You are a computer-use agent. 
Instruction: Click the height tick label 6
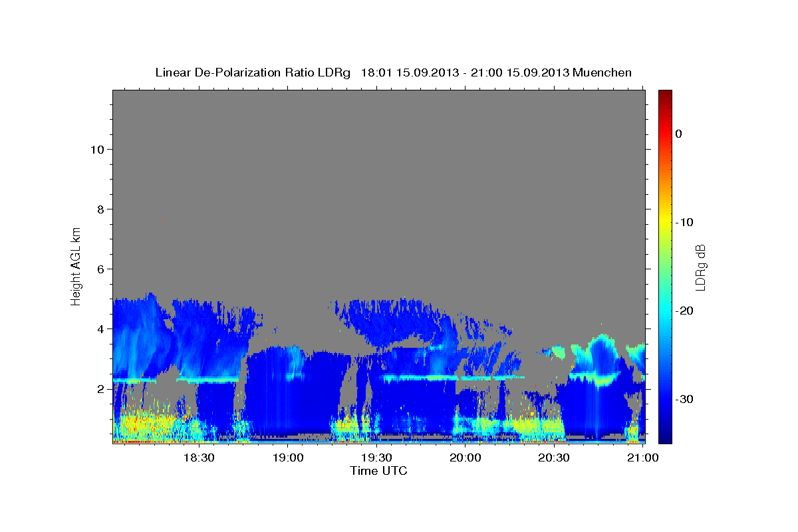100,269
